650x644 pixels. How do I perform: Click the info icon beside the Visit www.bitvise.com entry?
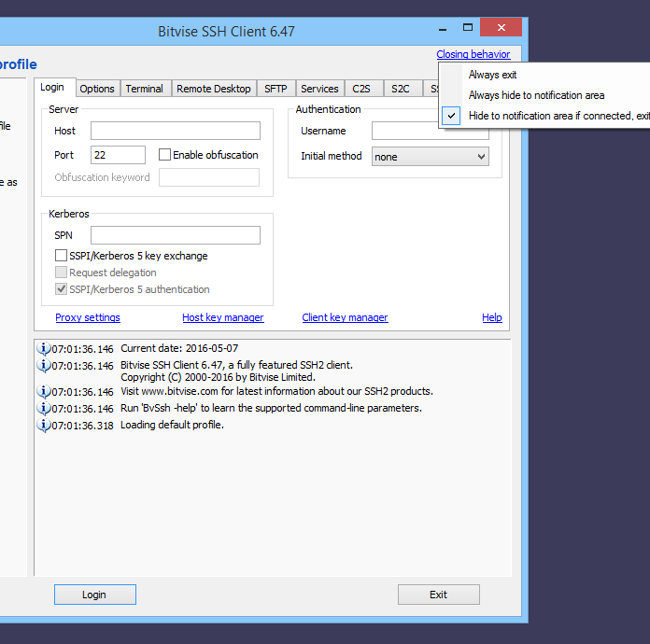point(44,392)
